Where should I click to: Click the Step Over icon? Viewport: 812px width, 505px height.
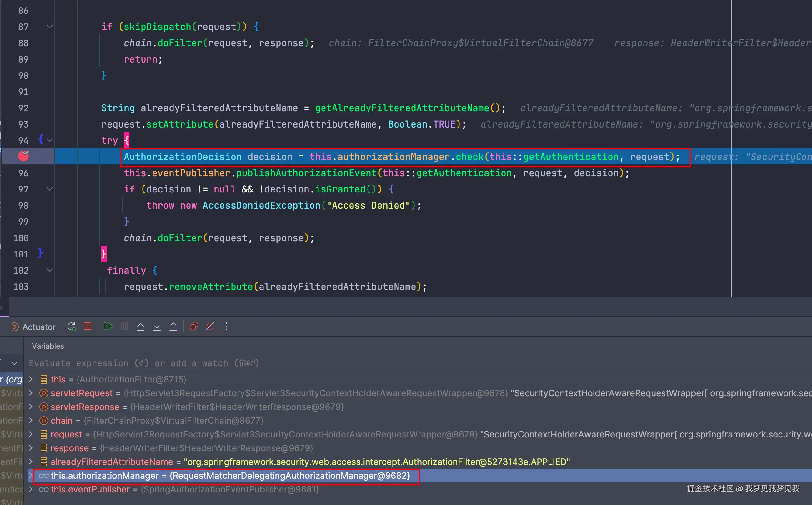click(x=141, y=326)
